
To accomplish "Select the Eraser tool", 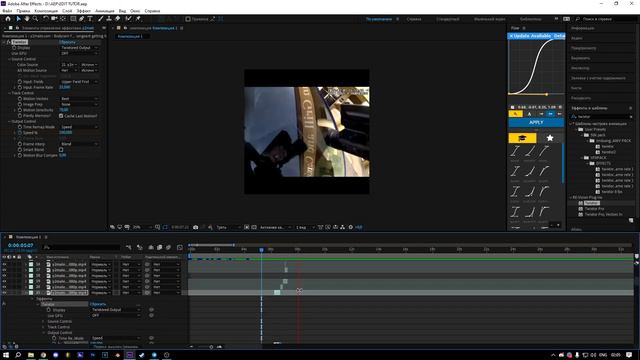I will [118, 19].
